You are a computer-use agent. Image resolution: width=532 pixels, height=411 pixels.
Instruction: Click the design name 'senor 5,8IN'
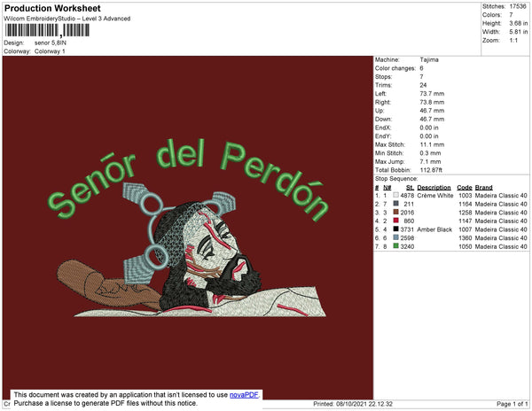click(x=51, y=43)
